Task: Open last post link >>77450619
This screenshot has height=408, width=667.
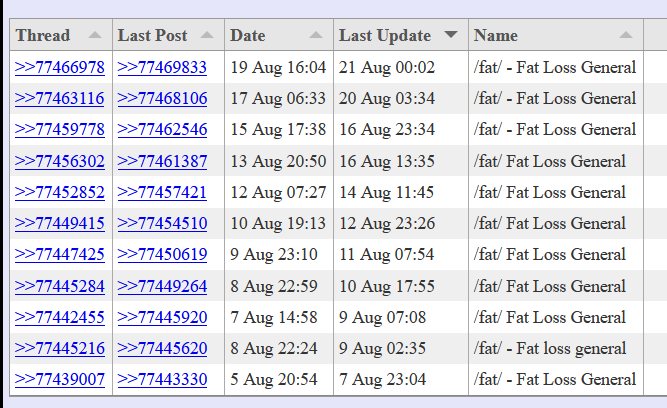Action: pos(162,254)
